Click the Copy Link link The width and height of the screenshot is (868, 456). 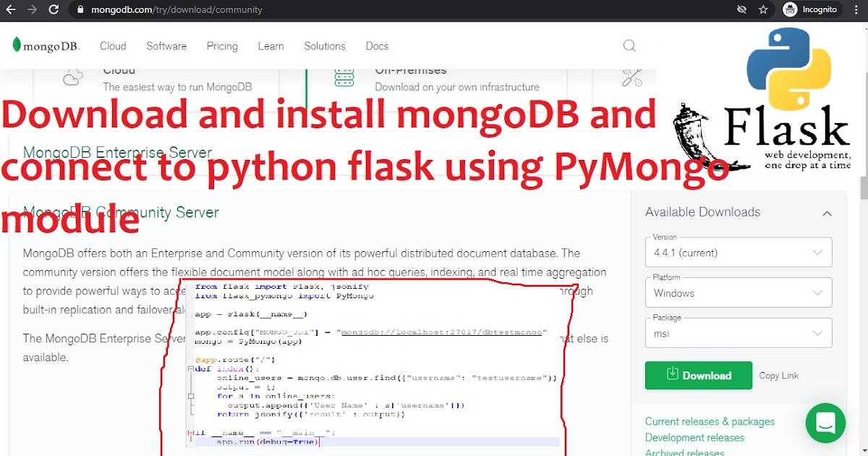pyautogui.click(x=779, y=376)
